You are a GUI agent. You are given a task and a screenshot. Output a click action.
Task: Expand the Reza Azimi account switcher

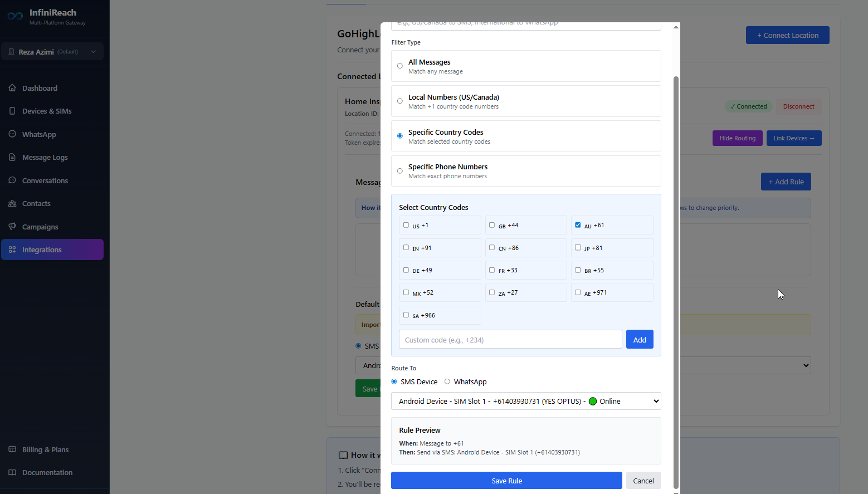[x=52, y=52]
